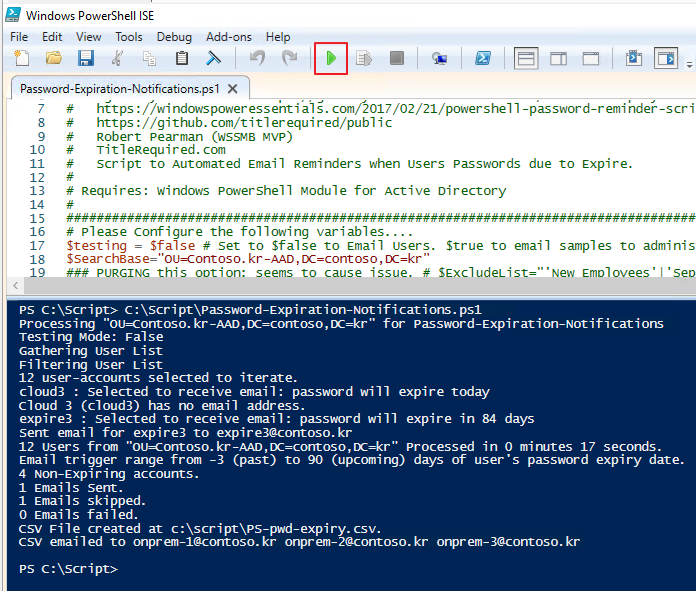Create a new script file
The width and height of the screenshot is (696, 591).
point(21,58)
